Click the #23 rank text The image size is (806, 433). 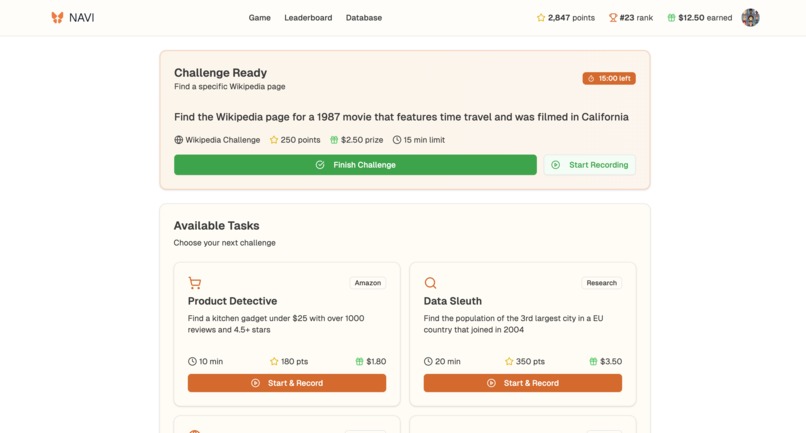(636, 17)
